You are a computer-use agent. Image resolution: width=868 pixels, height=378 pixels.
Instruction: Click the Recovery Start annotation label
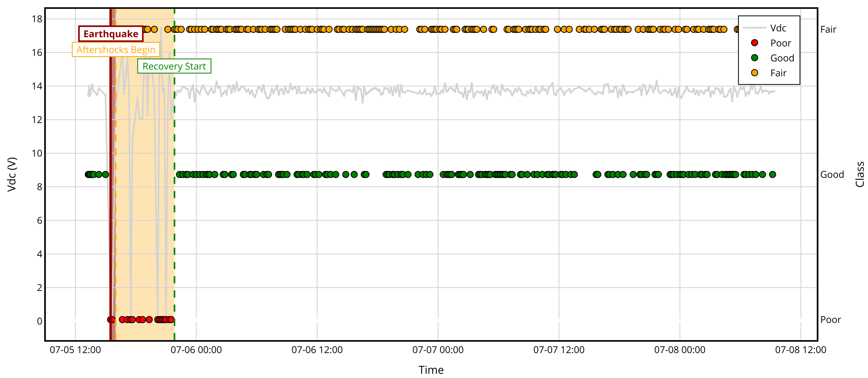coord(174,66)
